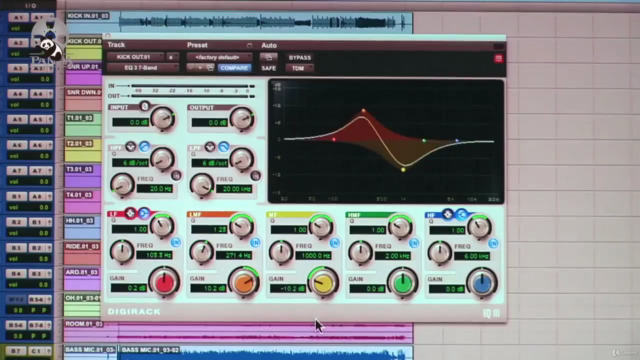Open the Preset librarian menu circle
The image size is (640, 360).
coord(249,45)
